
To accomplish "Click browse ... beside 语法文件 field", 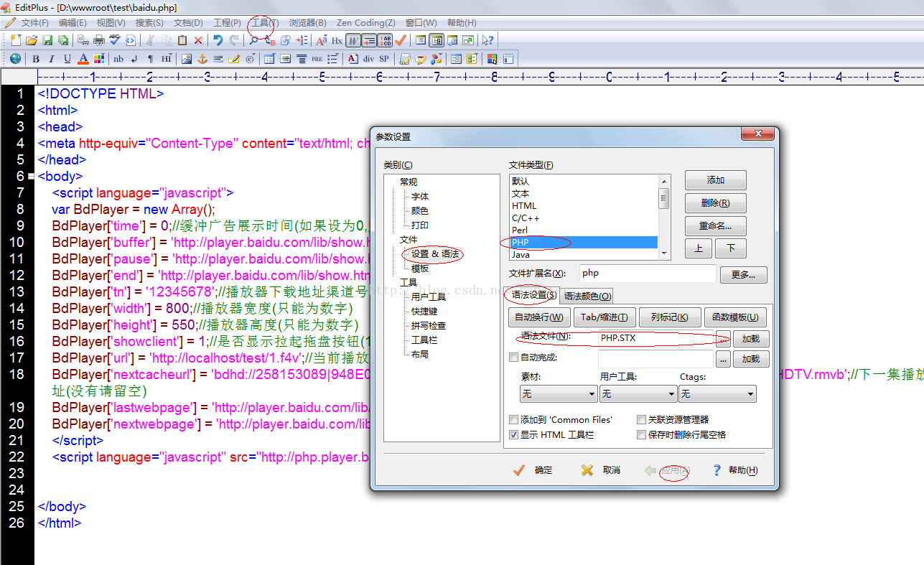I will tap(723, 339).
